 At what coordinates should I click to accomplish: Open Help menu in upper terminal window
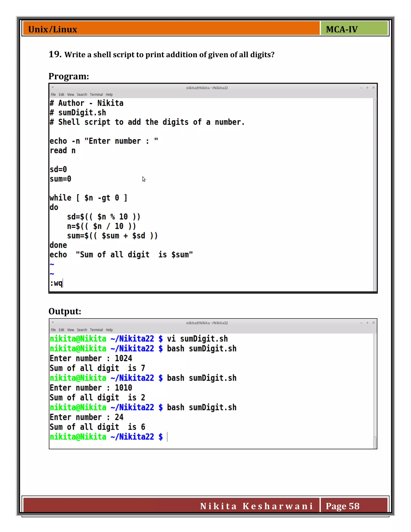[109, 95]
